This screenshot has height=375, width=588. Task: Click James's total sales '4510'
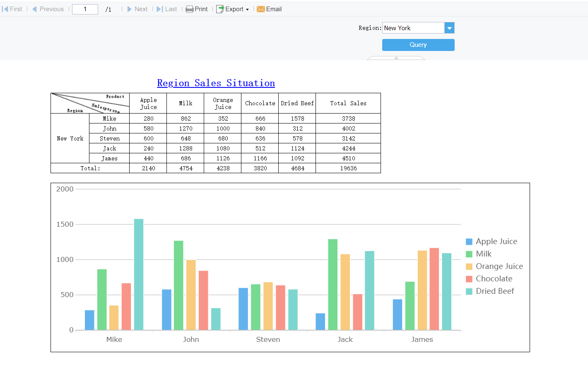point(348,158)
